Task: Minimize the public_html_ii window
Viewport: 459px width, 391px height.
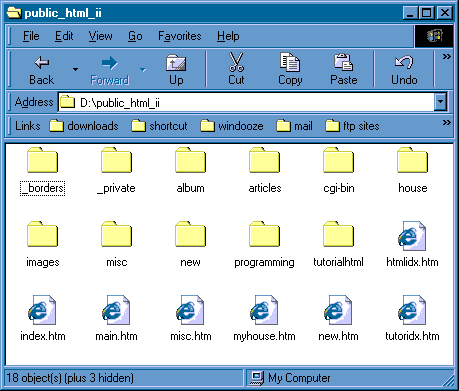Action: [410, 13]
